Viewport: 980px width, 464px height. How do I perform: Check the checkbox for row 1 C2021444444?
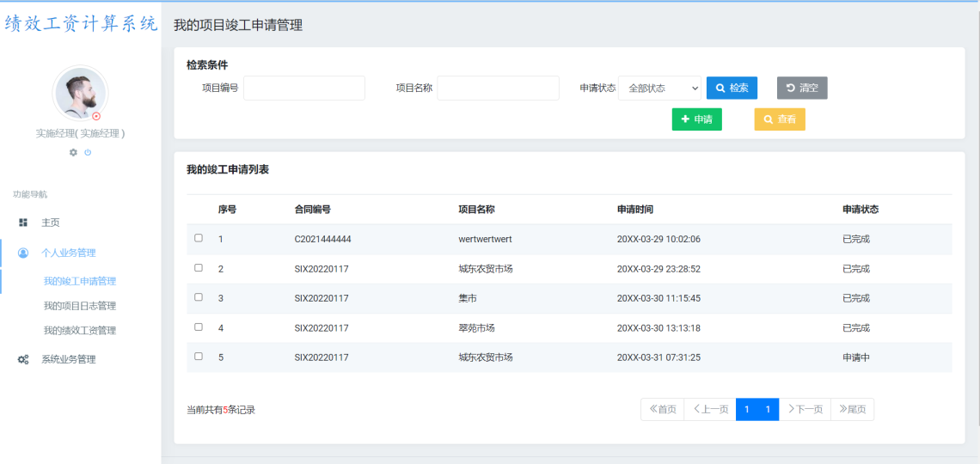pos(198,238)
